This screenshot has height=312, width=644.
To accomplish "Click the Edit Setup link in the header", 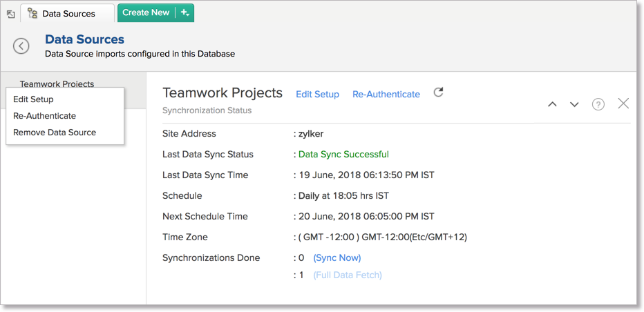I will click(317, 95).
